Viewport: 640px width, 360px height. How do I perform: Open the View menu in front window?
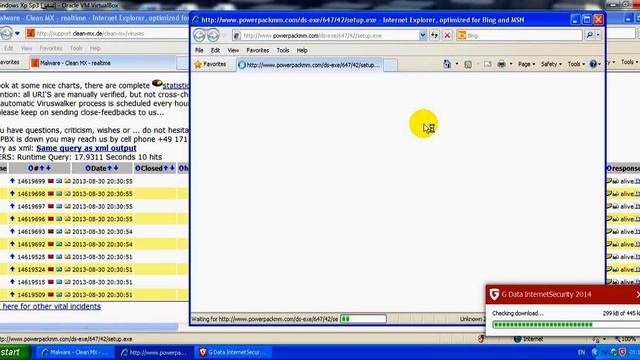click(x=233, y=50)
